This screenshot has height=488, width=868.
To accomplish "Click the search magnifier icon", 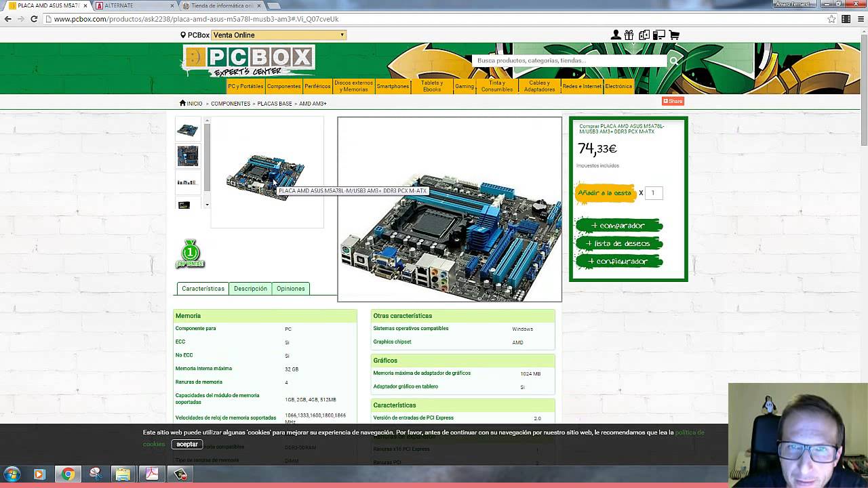I will [x=673, y=61].
